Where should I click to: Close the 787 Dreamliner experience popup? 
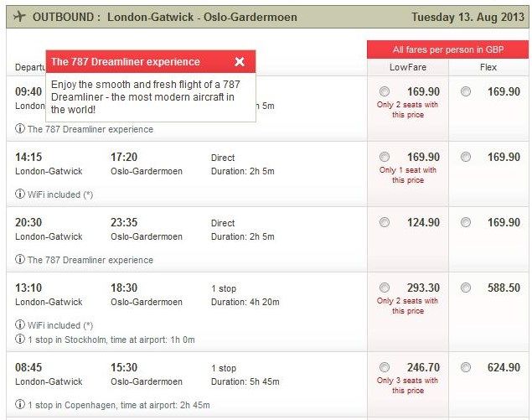pos(240,61)
